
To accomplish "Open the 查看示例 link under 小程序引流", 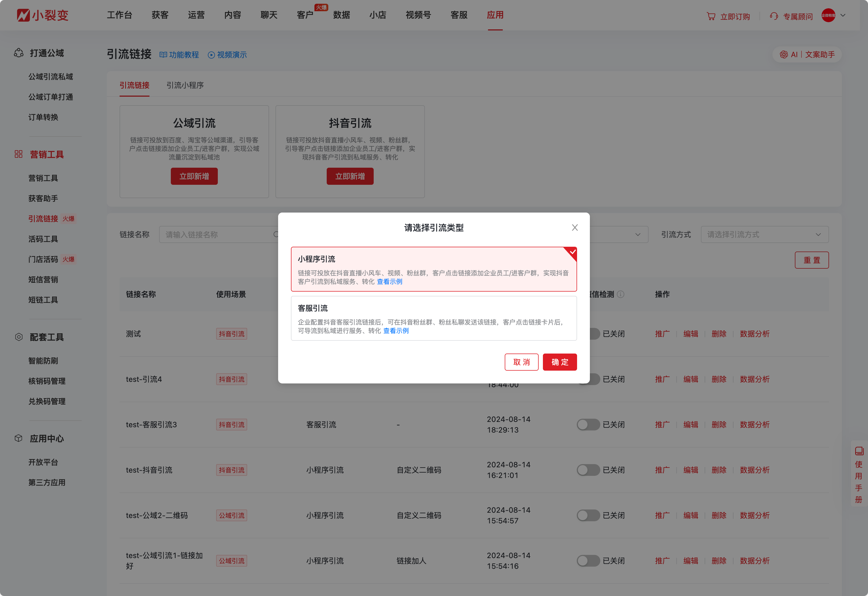I will [x=389, y=281].
